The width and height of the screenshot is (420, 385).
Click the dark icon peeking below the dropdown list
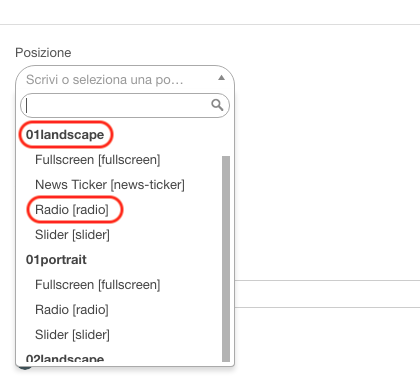pos(25,368)
